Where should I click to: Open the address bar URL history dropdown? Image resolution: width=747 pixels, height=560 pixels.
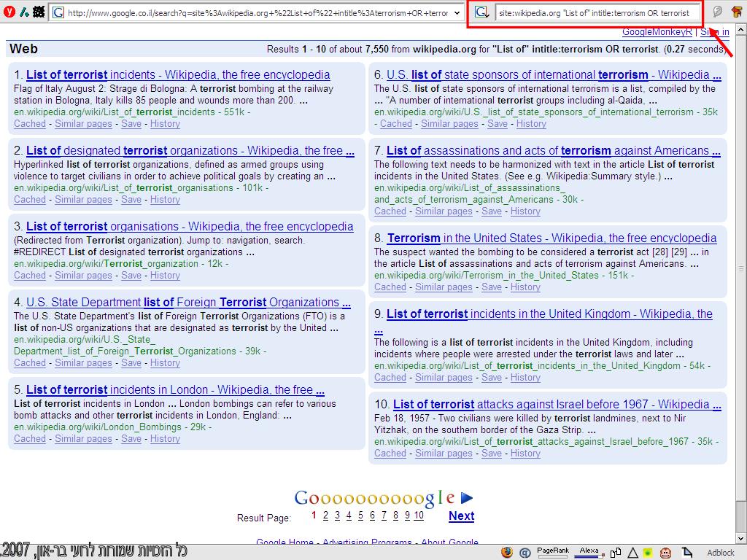click(457, 13)
